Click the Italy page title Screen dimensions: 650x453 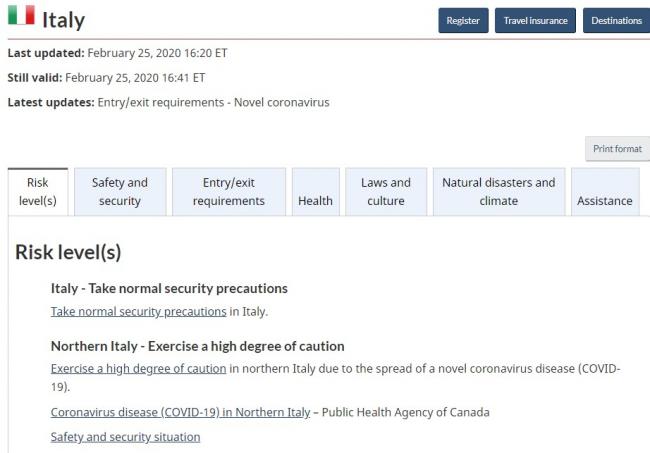click(63, 19)
